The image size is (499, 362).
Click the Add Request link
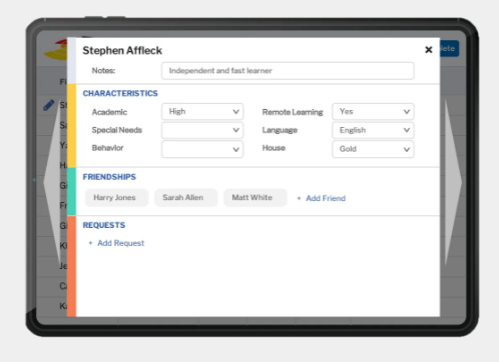116,243
